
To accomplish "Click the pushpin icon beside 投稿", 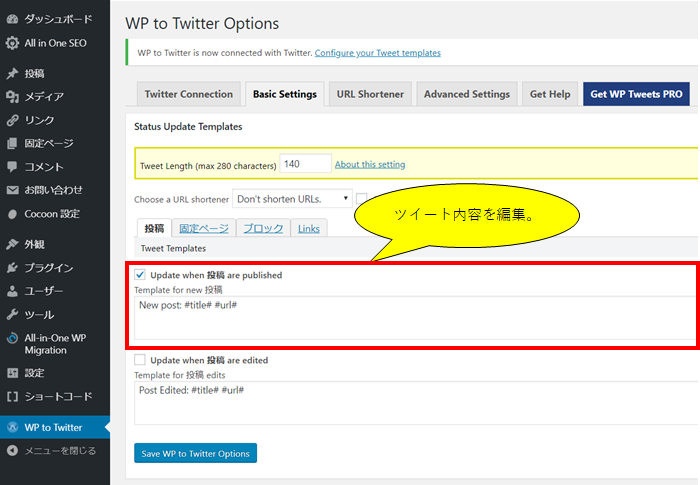I will click(x=12, y=73).
